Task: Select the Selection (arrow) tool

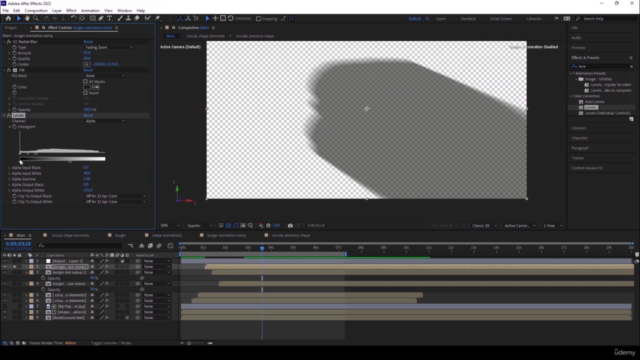Action: tap(19, 18)
